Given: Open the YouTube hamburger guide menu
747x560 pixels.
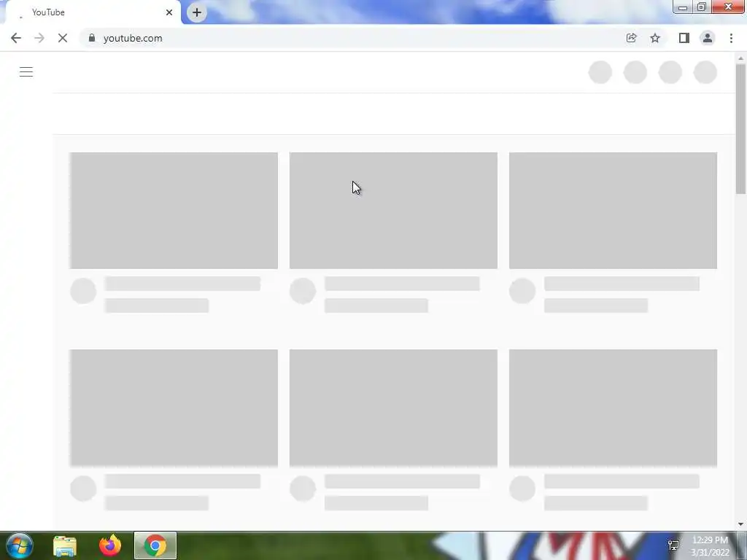Looking at the screenshot, I should [x=26, y=72].
